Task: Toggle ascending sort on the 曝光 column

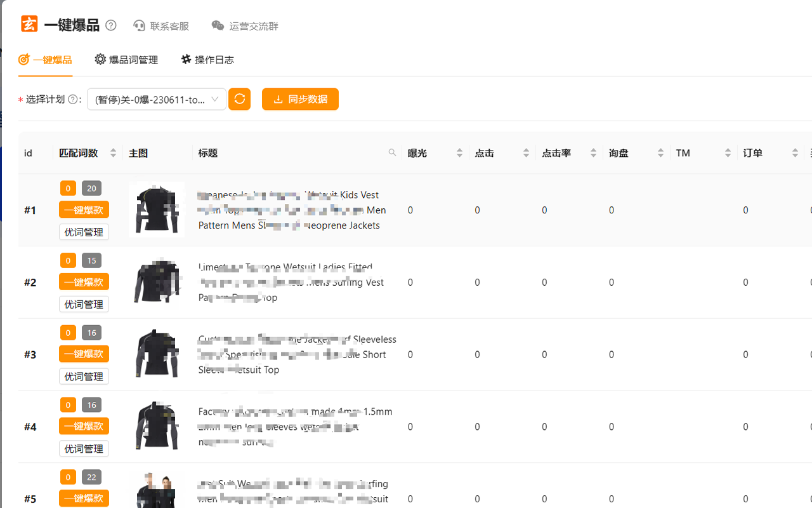Action: 459,149
